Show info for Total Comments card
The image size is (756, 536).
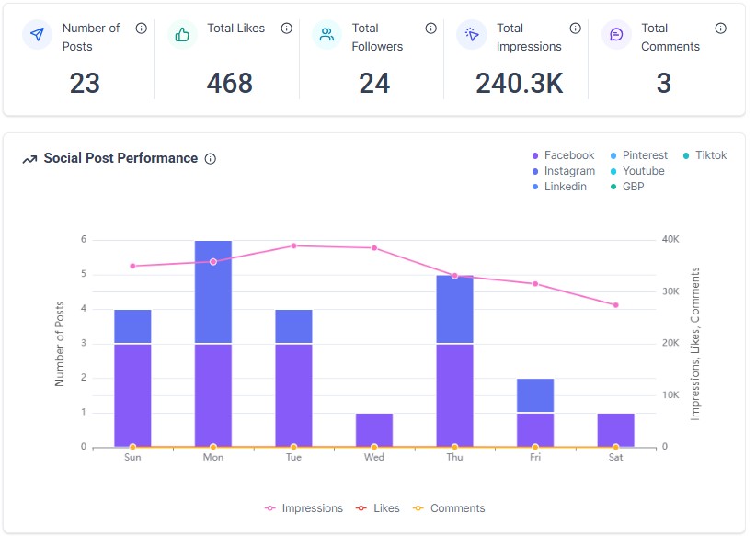(x=720, y=29)
